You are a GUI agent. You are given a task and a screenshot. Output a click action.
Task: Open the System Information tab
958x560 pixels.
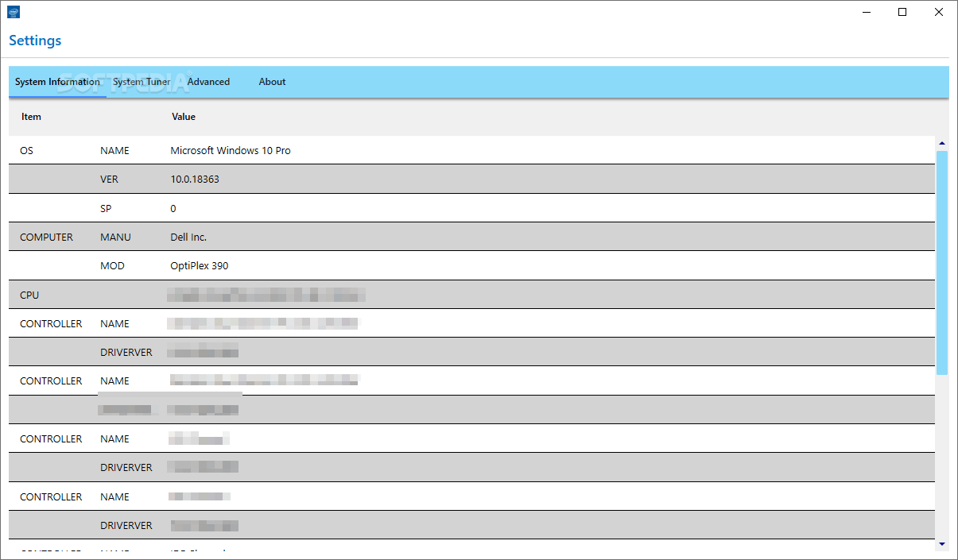[57, 82]
